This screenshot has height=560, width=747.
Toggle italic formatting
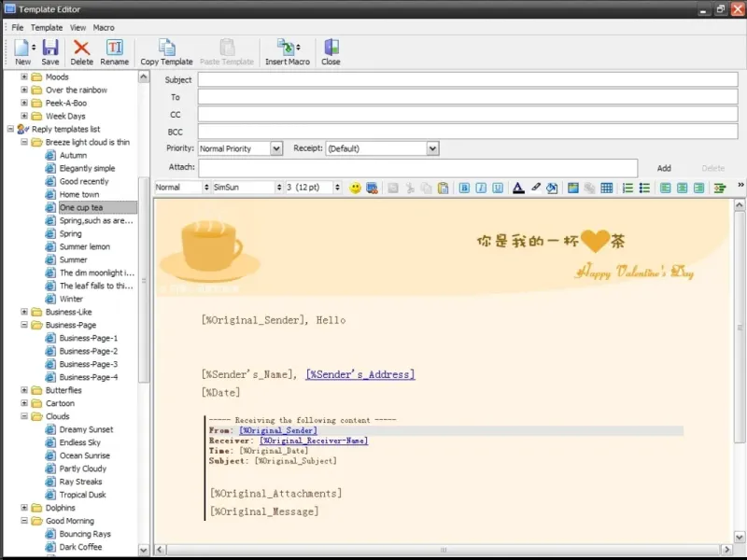481,188
